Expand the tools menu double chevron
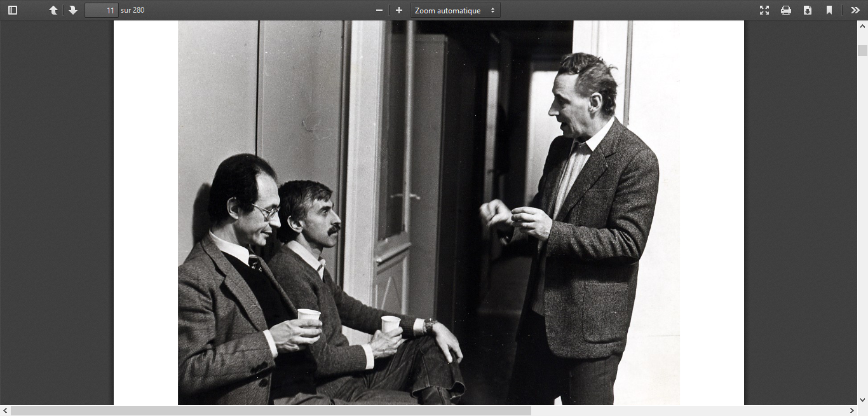868x416 pixels. click(855, 10)
